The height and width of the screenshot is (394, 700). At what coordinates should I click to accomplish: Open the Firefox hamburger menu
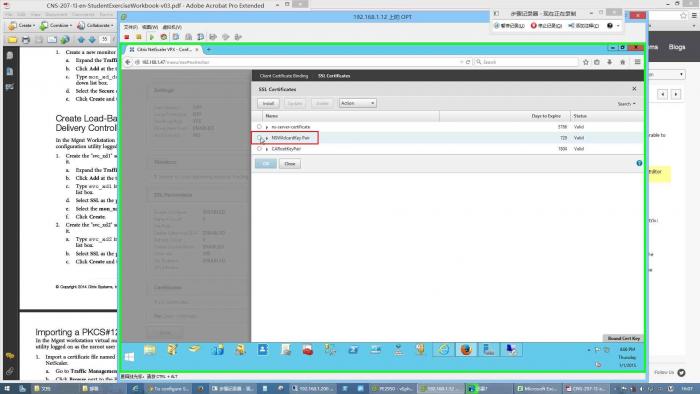[638, 62]
